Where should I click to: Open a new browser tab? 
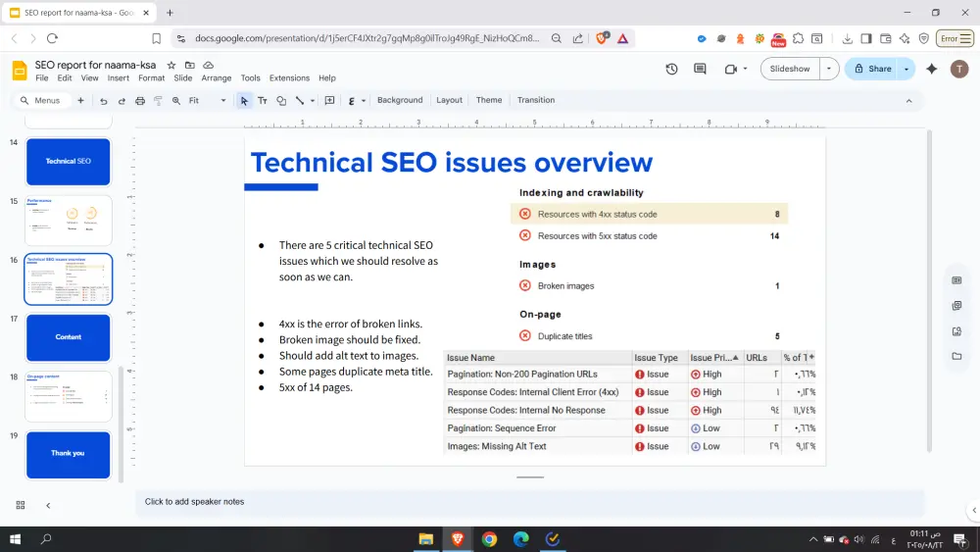coord(170,13)
